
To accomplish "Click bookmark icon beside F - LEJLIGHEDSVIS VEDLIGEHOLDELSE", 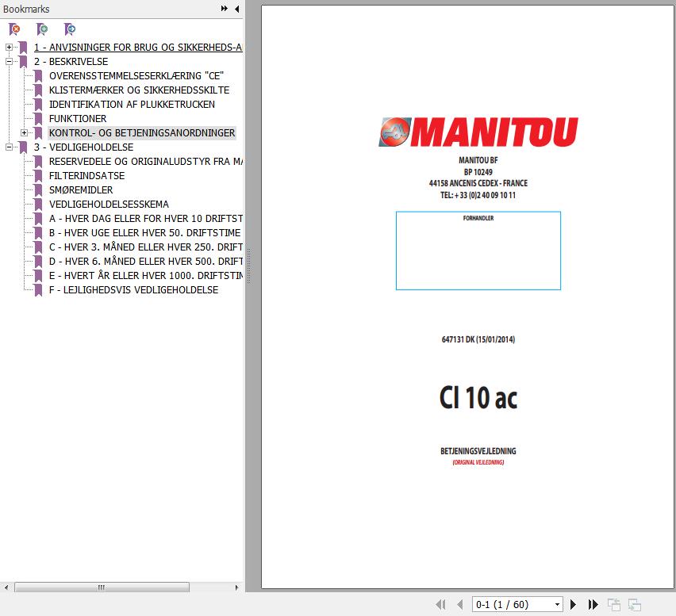I will click(x=38, y=290).
